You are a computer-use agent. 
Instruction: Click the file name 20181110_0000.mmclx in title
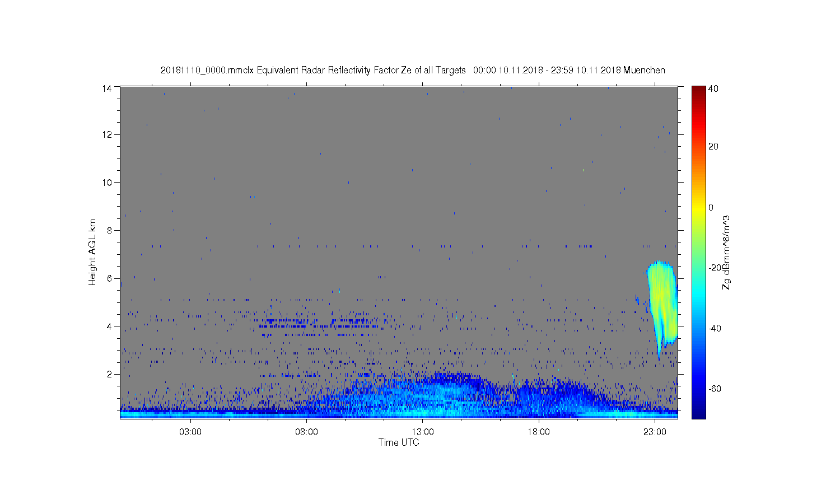207,71
